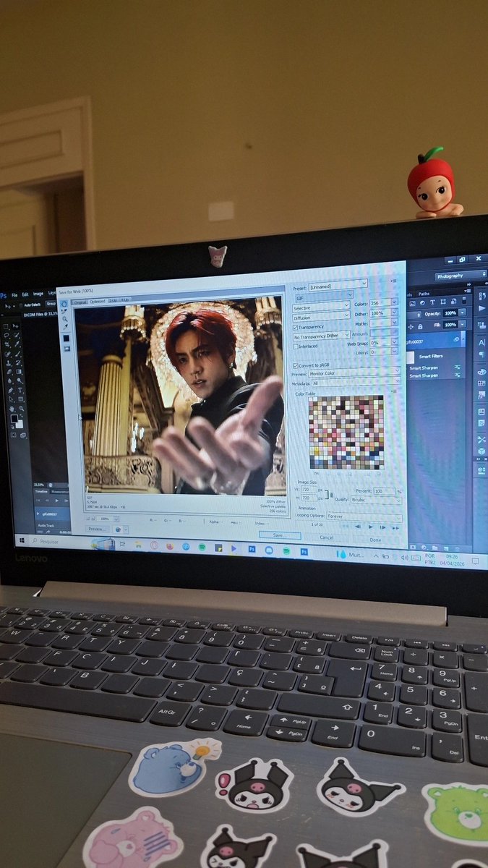The image size is (488, 868).
Task: Open the Preset dropdown showing [Unnamed]
Action: click(x=338, y=285)
